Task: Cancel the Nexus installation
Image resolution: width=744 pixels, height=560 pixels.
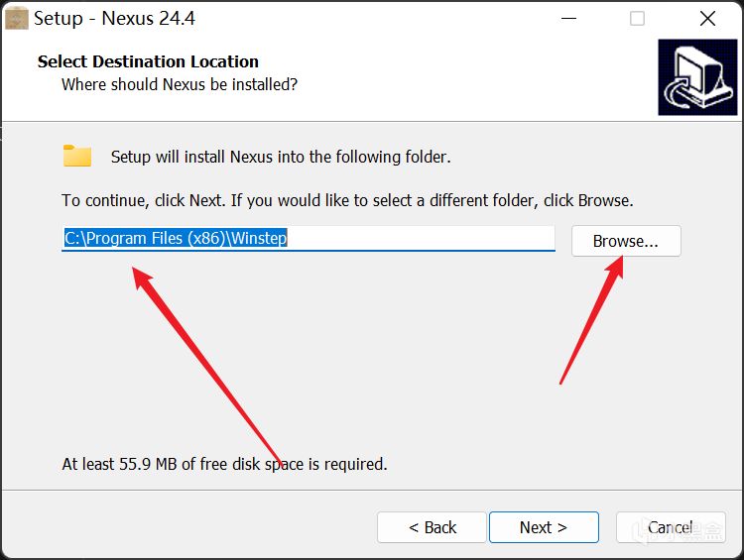Action: tap(671, 527)
